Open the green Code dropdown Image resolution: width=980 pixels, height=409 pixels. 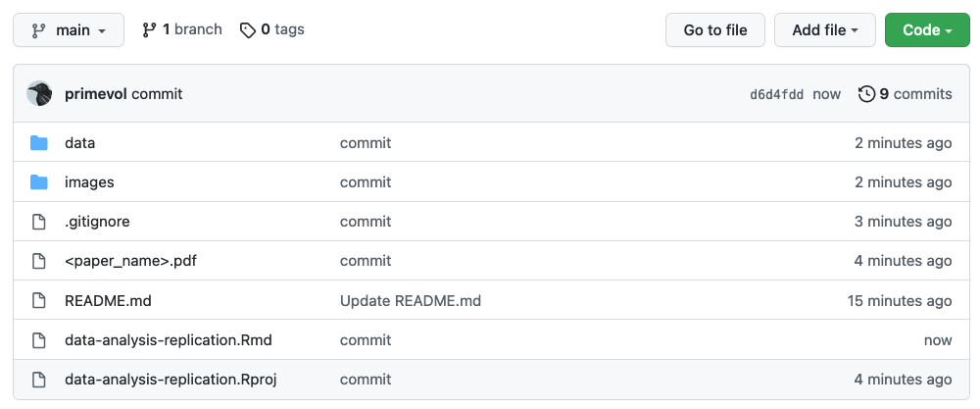pyautogui.click(x=927, y=30)
